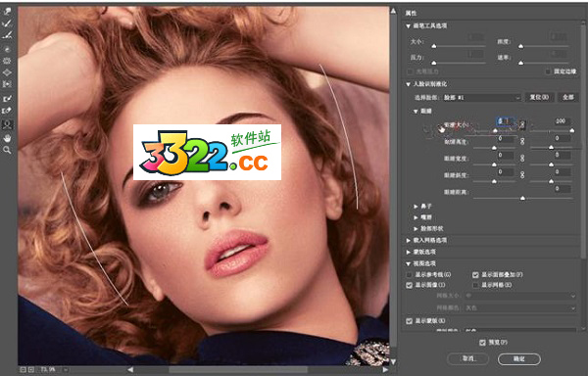
Task: Collapse face-aware liquify (人脸识别液化) section
Action: point(409,84)
